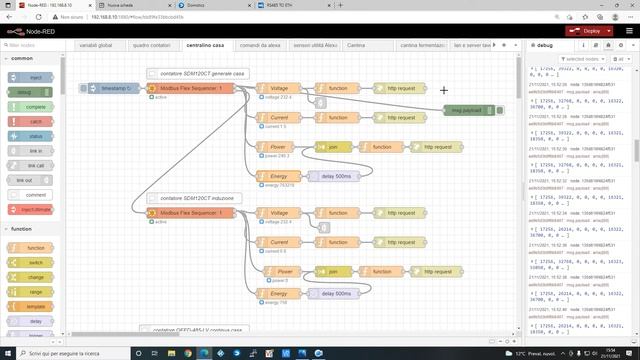
Task: Select the upper 'delay 500ms' node
Action: 333,176
